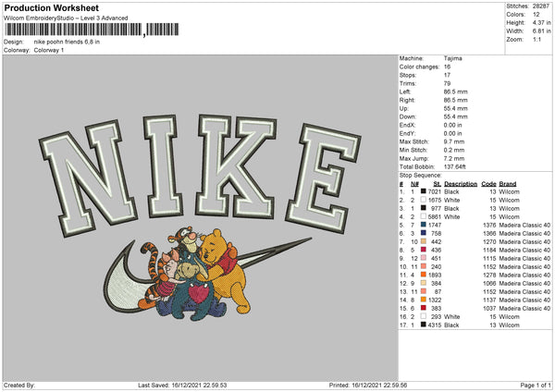Select the salmon swatch with 240 stitches
This screenshot has height=392, width=555.
pyautogui.click(x=424, y=266)
